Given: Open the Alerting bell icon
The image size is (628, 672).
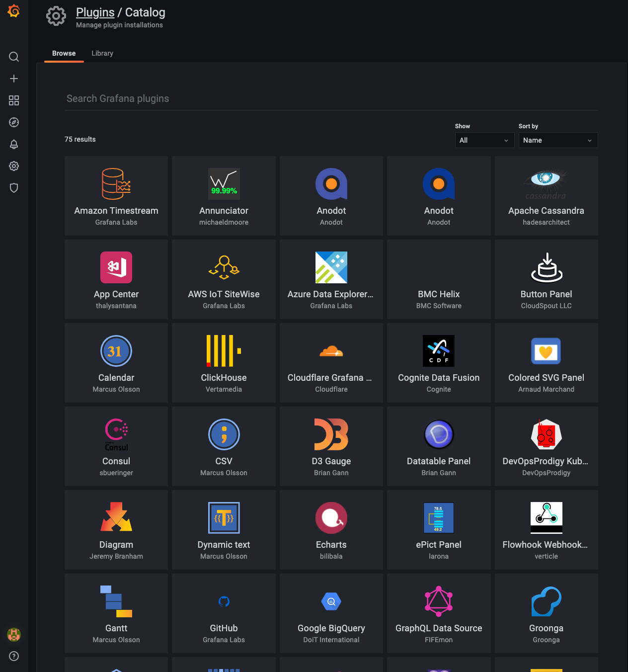Looking at the screenshot, I should [x=13, y=144].
